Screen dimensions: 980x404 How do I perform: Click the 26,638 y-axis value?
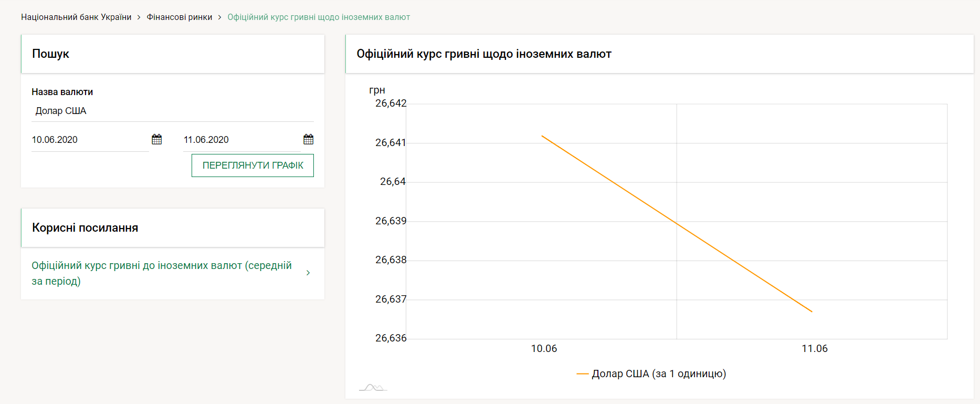pyautogui.click(x=391, y=260)
